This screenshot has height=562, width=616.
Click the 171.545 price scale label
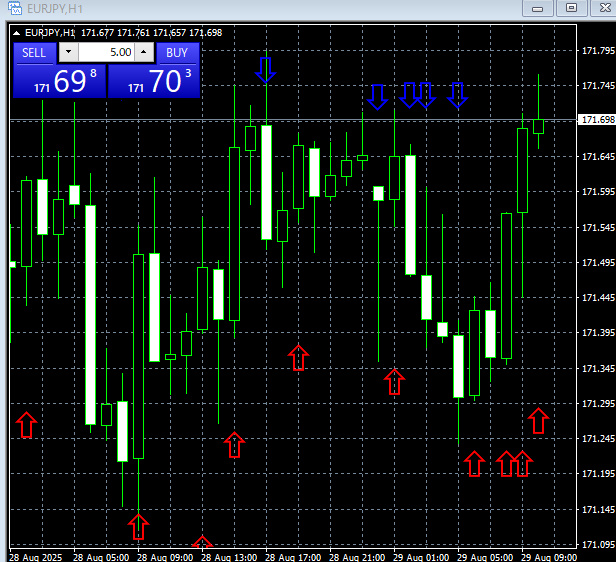(598, 228)
